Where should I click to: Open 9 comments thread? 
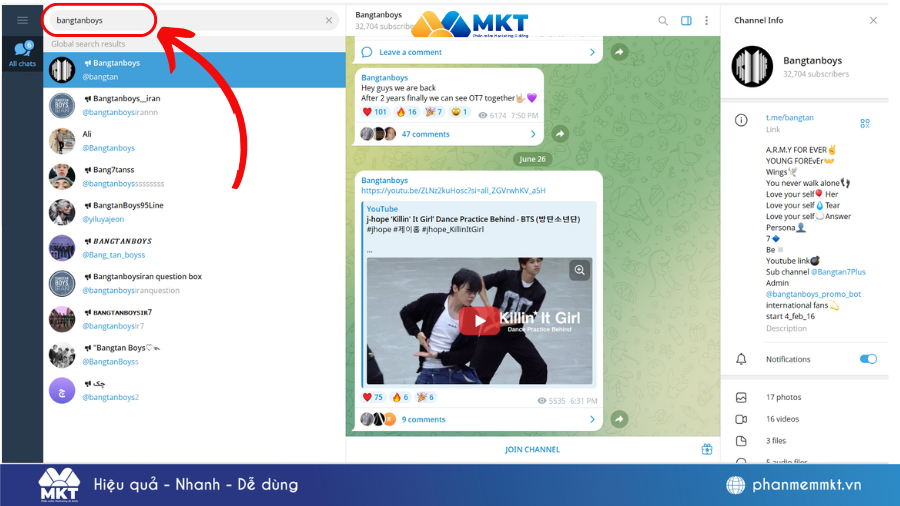[x=423, y=419]
